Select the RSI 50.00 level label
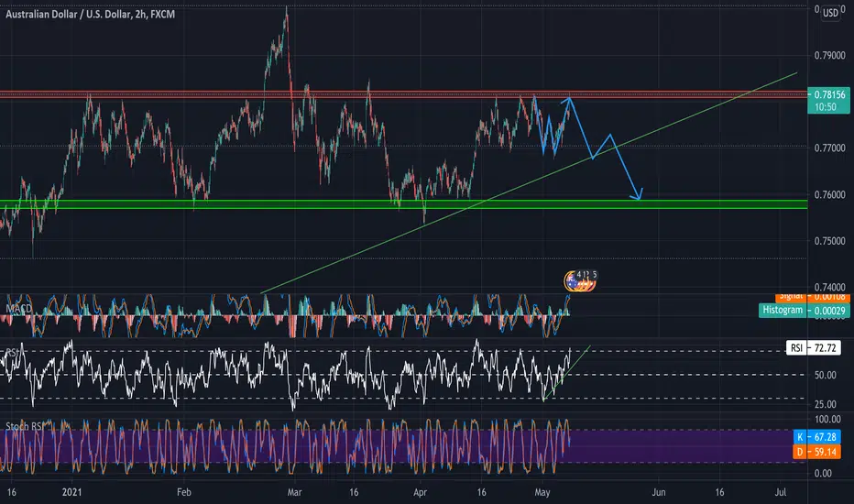The height and width of the screenshot is (504, 854). pyautogui.click(x=825, y=375)
